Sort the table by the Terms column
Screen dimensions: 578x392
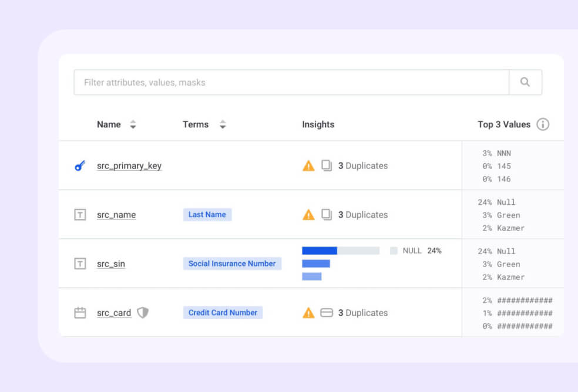[x=223, y=124]
